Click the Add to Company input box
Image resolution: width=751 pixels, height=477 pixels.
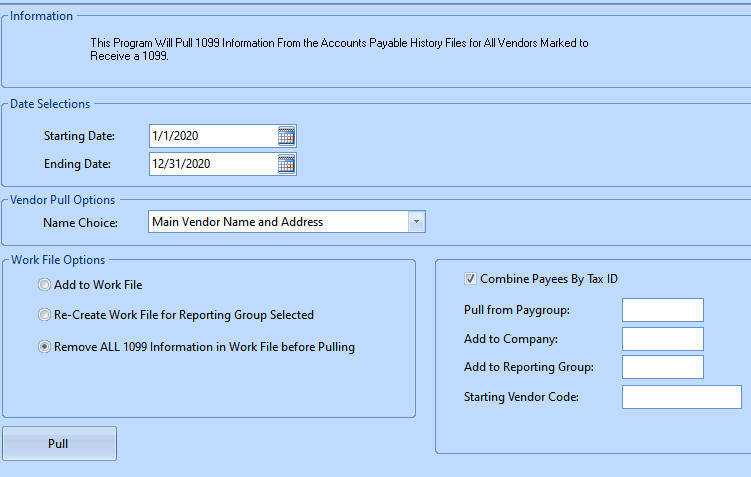click(662, 339)
